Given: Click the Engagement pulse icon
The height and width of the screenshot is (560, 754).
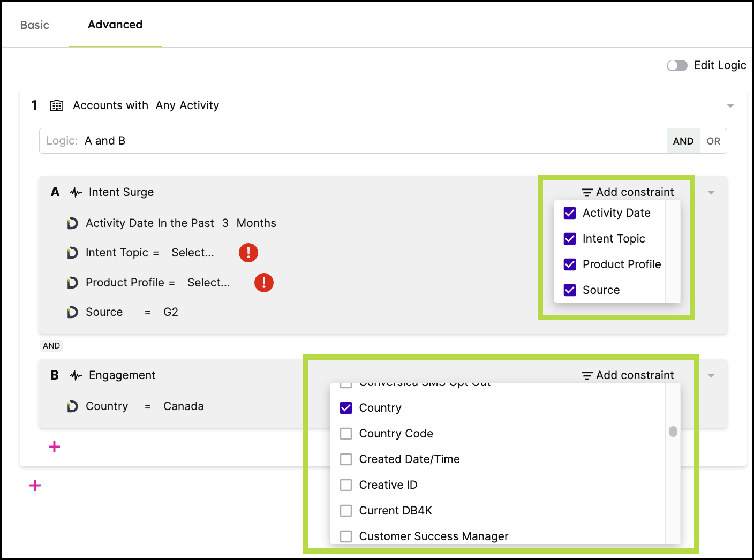Looking at the screenshot, I should (x=76, y=375).
